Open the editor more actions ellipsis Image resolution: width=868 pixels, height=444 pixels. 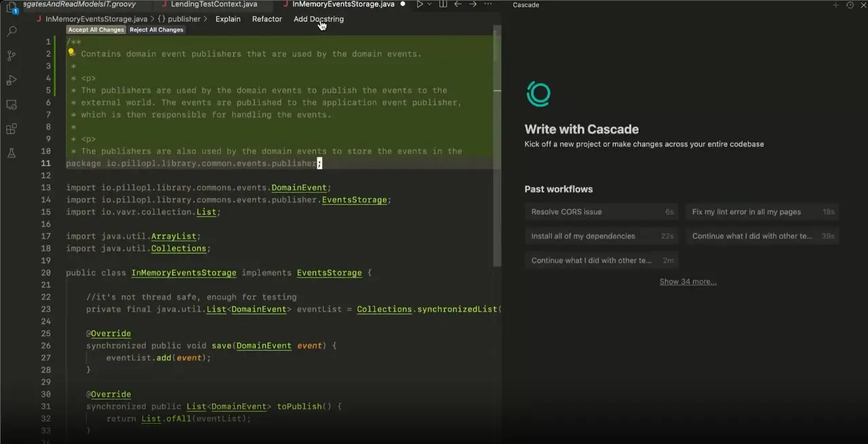(488, 4)
